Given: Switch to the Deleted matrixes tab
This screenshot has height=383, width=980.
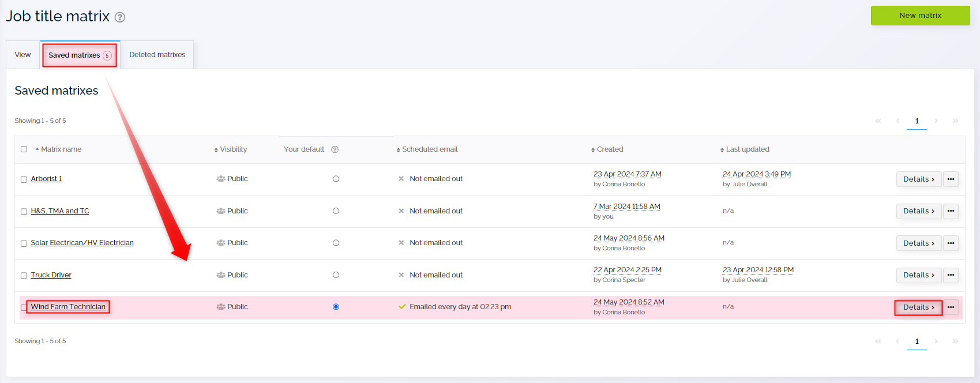Looking at the screenshot, I should tap(157, 55).
